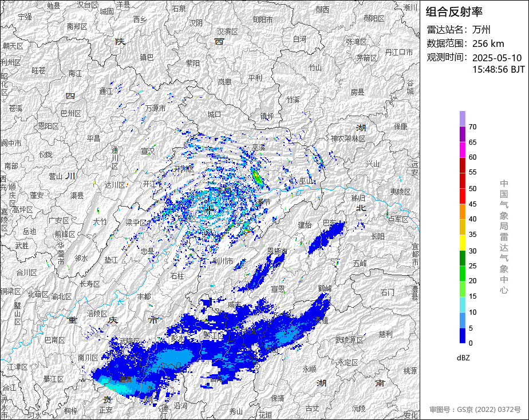
Task: Select the 宣汉 label
Action: [148, 151]
